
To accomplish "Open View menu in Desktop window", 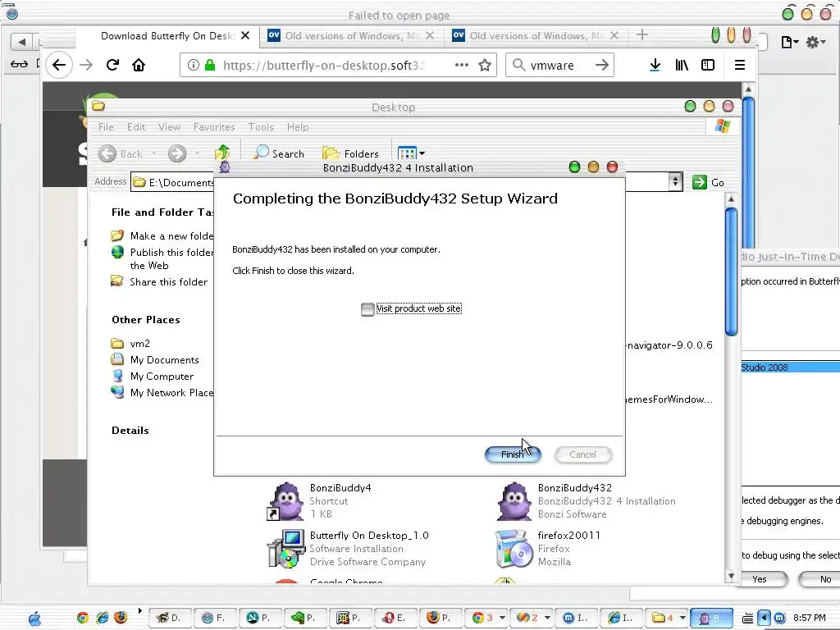I will [x=169, y=127].
